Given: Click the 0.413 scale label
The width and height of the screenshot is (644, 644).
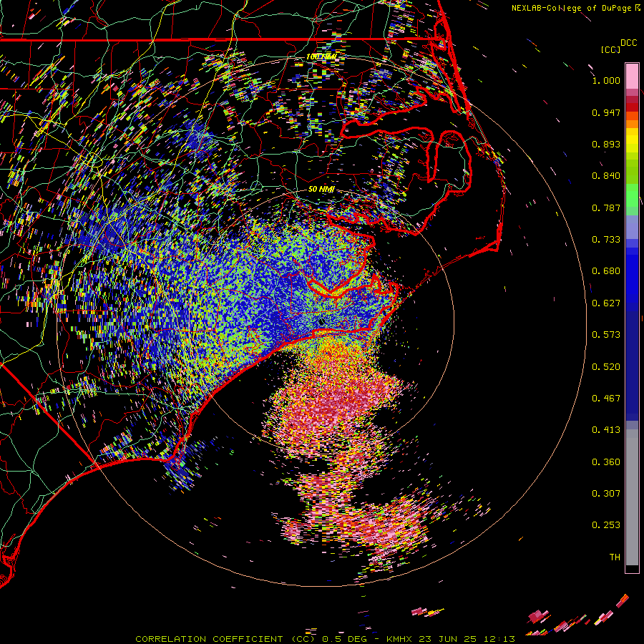Looking at the screenshot, I should [x=606, y=430].
